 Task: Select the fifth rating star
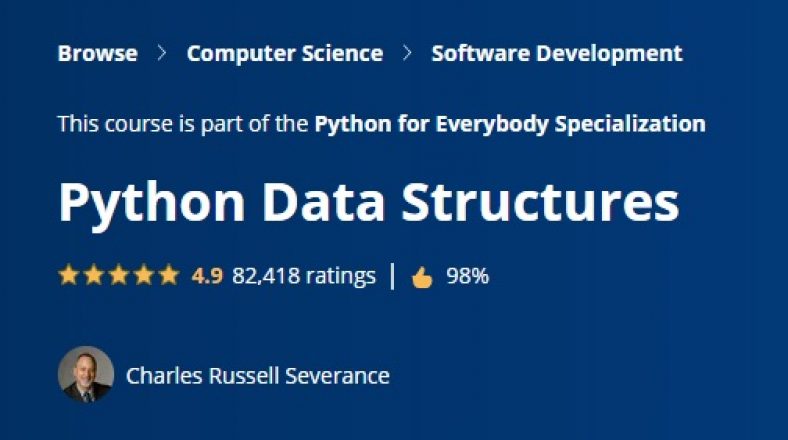(168, 275)
